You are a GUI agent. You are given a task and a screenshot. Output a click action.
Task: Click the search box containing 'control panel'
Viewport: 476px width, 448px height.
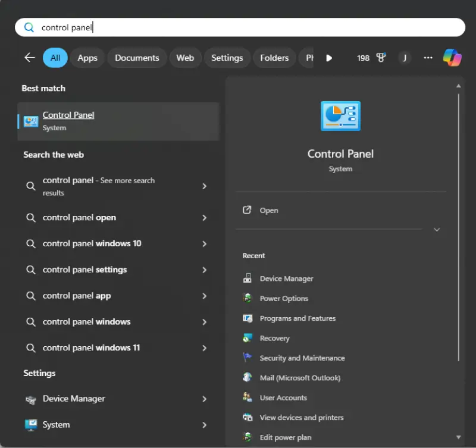(x=240, y=27)
